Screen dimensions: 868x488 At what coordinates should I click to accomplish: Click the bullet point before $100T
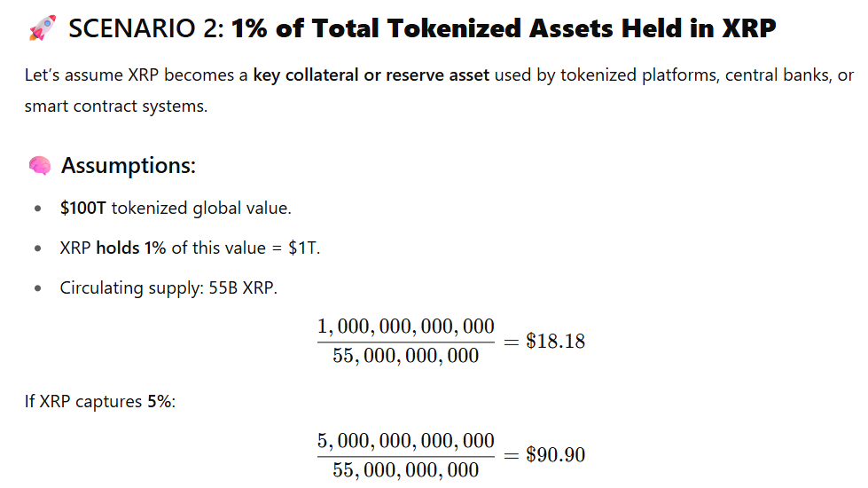click(x=37, y=209)
